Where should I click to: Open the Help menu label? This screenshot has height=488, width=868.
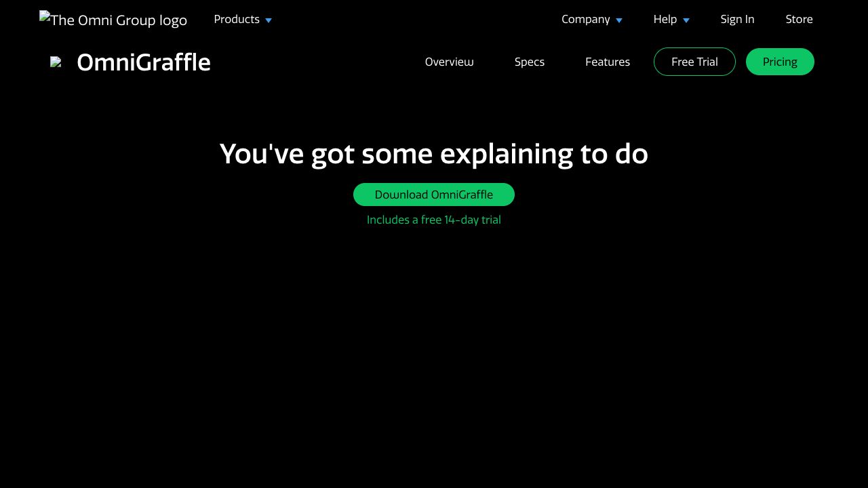click(665, 20)
